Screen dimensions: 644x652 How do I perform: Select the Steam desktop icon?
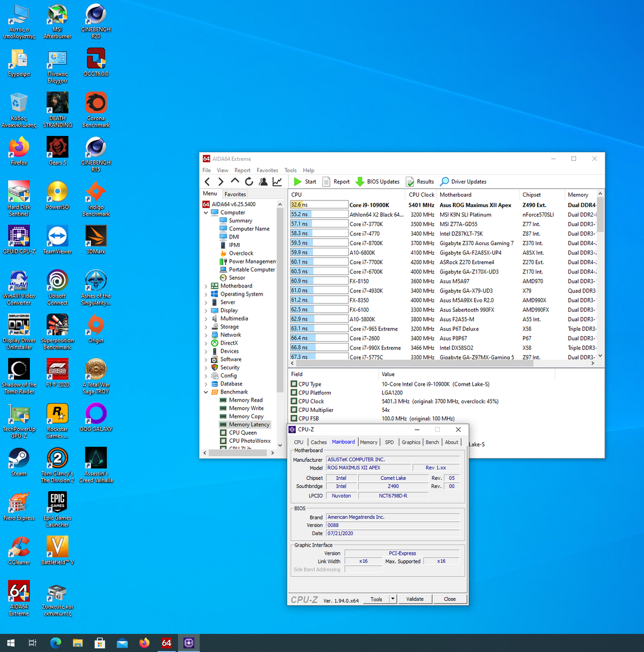pyautogui.click(x=19, y=462)
